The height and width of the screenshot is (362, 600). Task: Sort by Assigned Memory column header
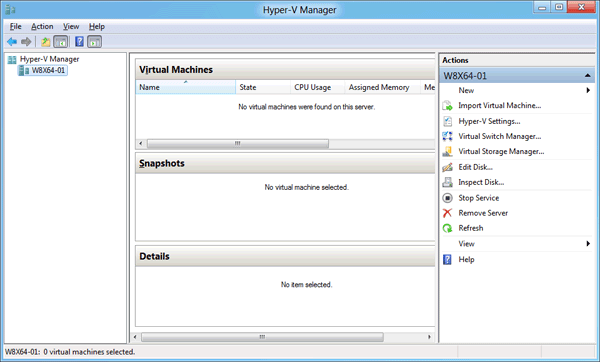[382, 87]
